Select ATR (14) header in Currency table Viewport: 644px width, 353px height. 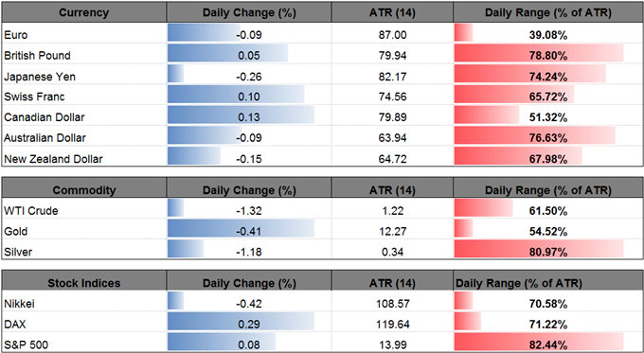pyautogui.click(x=392, y=12)
